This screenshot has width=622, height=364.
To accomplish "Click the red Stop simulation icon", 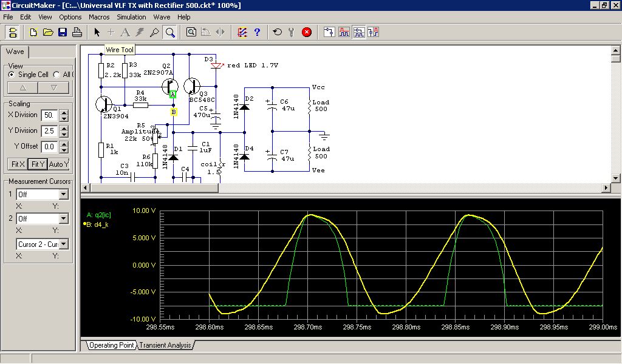I will [307, 32].
